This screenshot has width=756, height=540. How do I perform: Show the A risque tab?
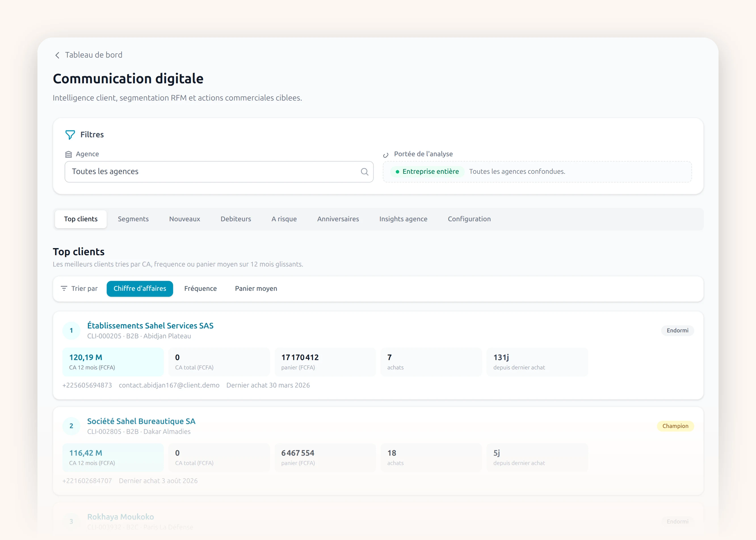[284, 219]
